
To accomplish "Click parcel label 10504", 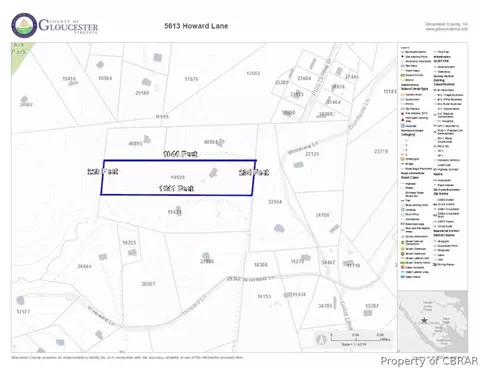I will [x=105, y=78].
